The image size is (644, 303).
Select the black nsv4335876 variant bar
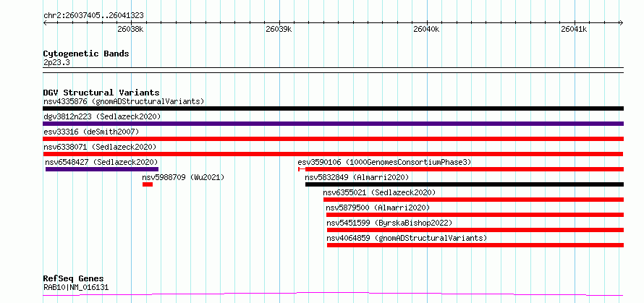[x=333, y=108]
